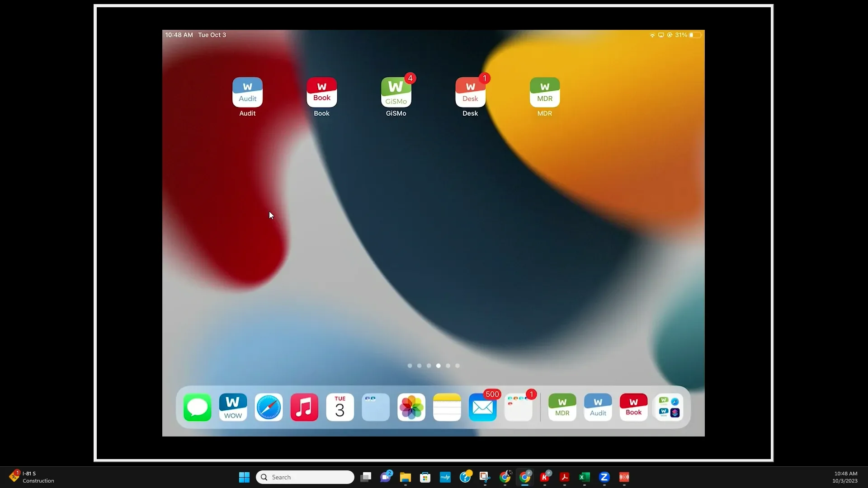Screen dimensions: 868x488
Task: Launch Safari from the dock
Action: [x=269, y=407]
